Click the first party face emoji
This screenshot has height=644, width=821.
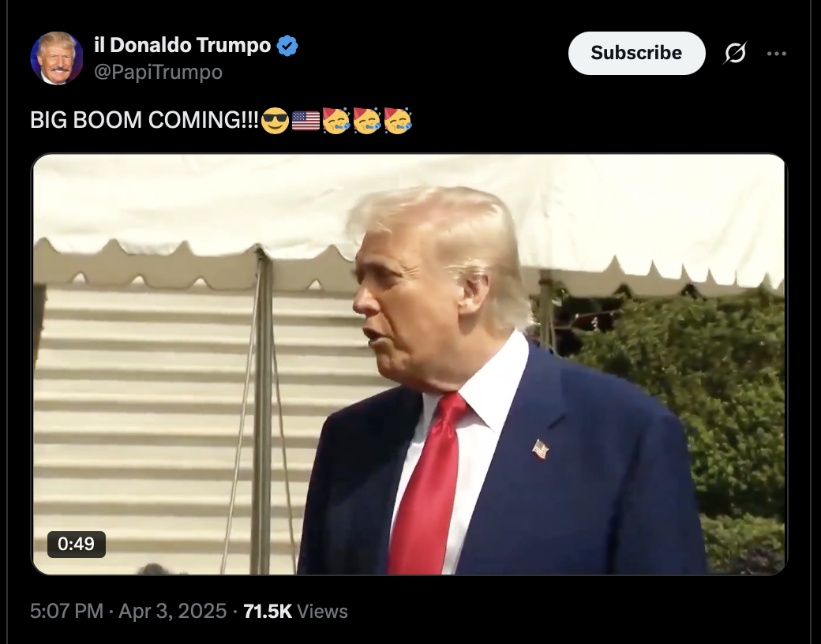tap(336, 121)
